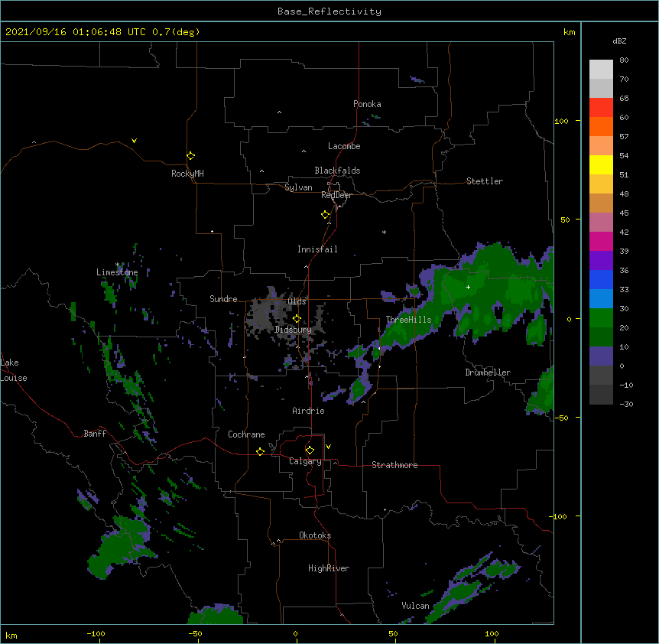Pick the yellow 54-51 dBZ legend swatch
659x644 pixels.
pos(601,164)
